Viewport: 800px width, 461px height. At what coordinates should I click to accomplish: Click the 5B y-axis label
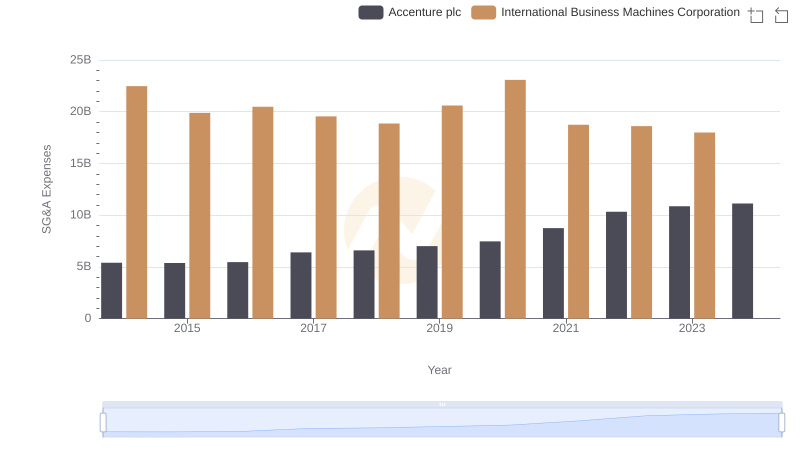click(x=84, y=266)
